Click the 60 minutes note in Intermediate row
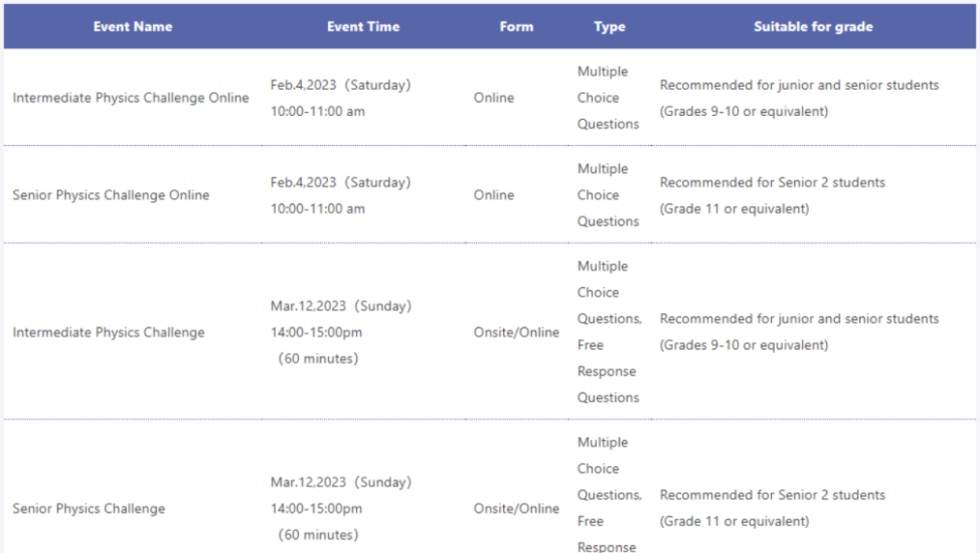The width and height of the screenshot is (980, 553). click(x=318, y=359)
